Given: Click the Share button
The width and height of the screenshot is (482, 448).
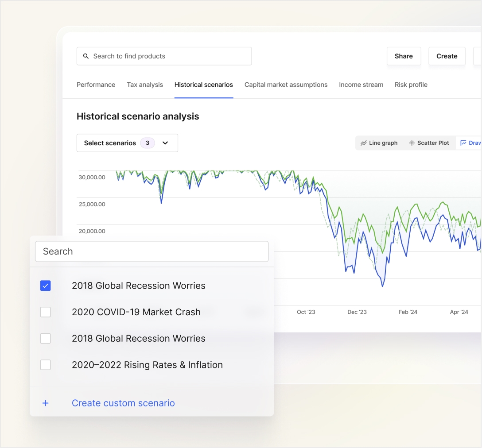Looking at the screenshot, I should click(404, 56).
